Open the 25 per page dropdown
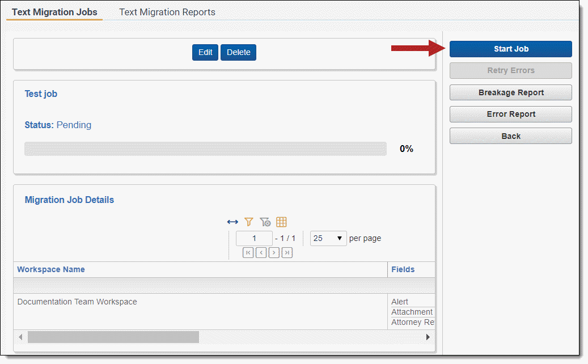The width and height of the screenshot is (588, 364). click(x=328, y=238)
